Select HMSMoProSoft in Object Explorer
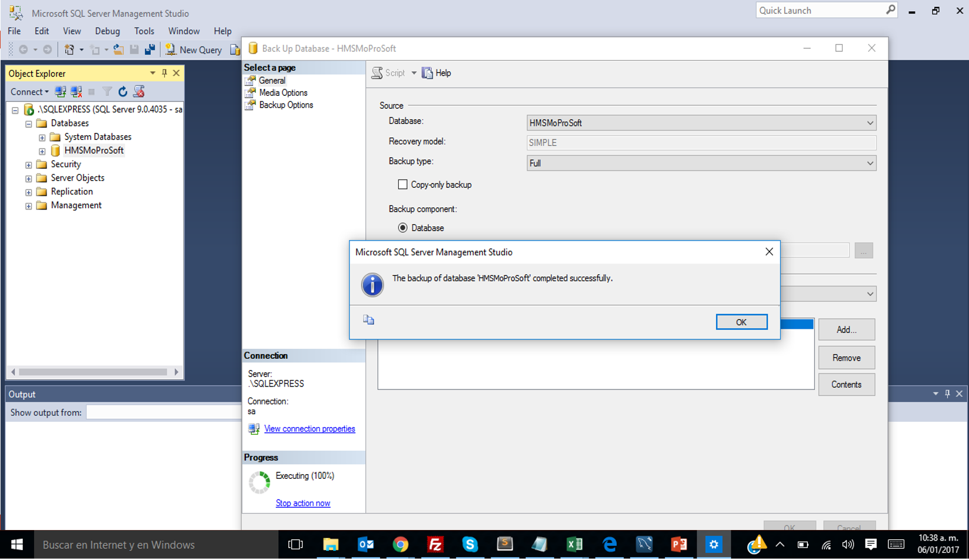This screenshot has width=969, height=560. 94,151
